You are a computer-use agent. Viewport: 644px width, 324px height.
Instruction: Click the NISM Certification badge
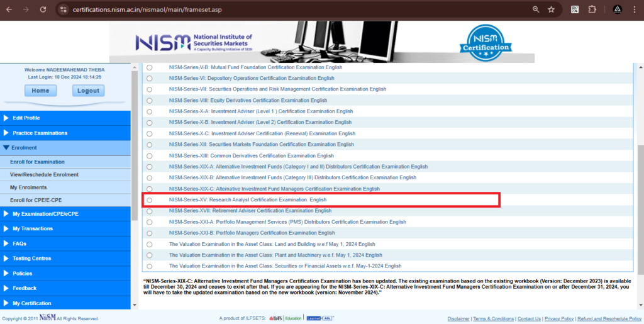pos(486,42)
